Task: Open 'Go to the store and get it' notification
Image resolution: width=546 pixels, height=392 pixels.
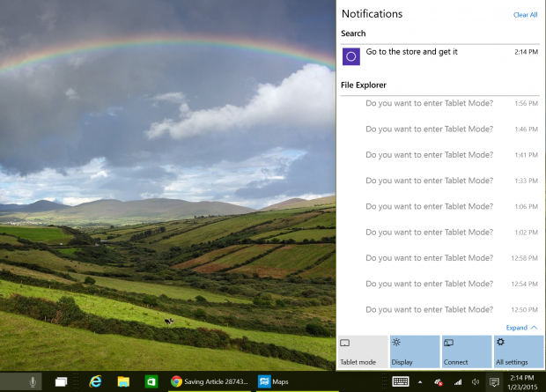Action: click(440, 56)
